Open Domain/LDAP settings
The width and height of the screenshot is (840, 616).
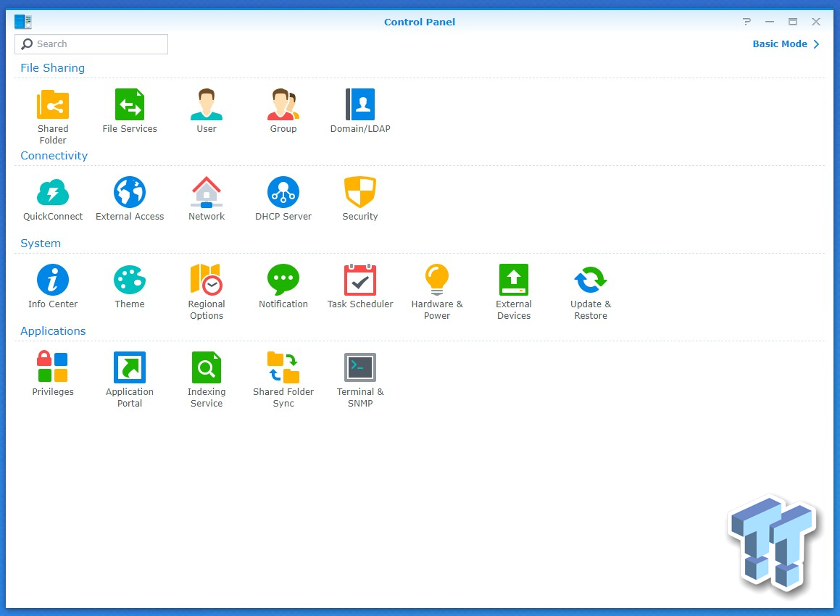[x=360, y=105]
